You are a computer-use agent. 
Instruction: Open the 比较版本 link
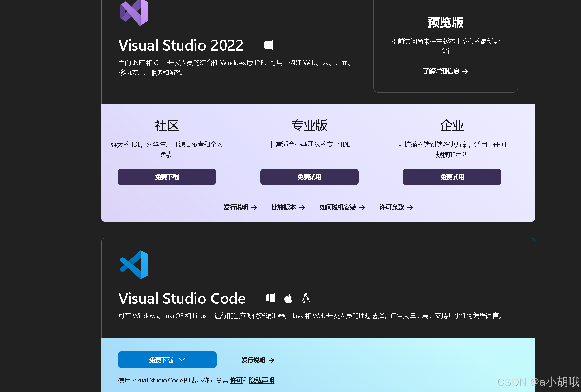point(288,207)
